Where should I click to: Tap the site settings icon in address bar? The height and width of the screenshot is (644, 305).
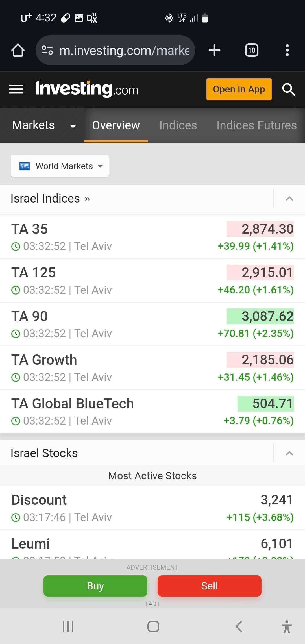[47, 50]
